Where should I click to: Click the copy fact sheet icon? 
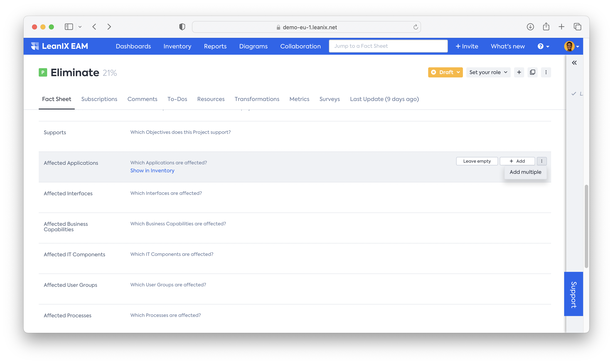(532, 72)
